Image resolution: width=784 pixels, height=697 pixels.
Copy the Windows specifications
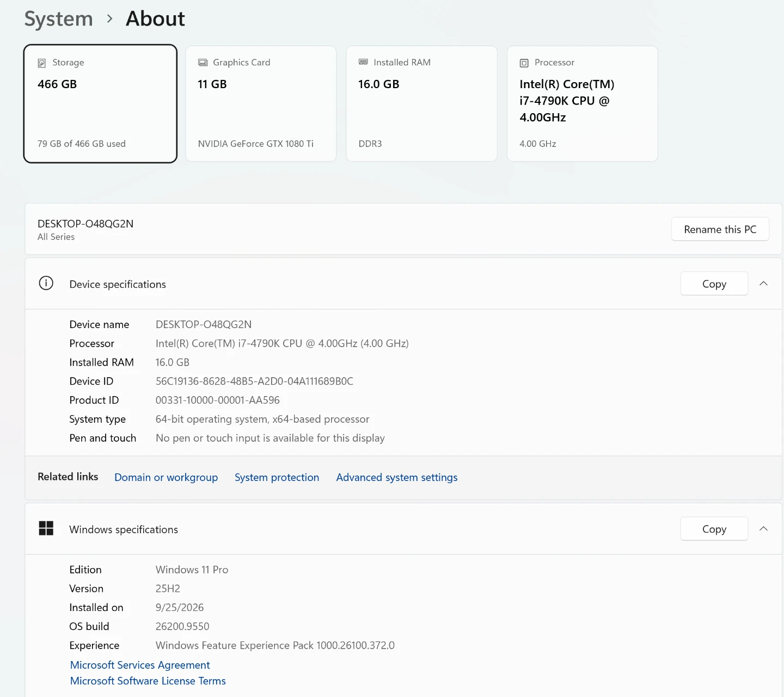[714, 529]
